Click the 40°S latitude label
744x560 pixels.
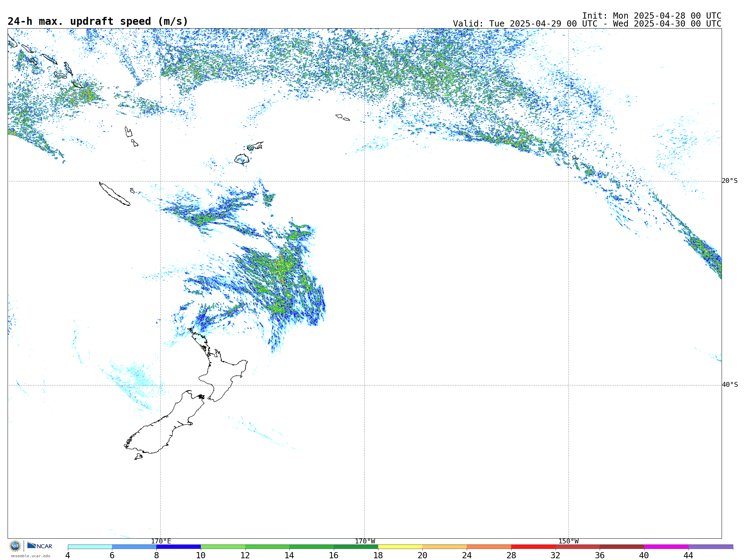pyautogui.click(x=730, y=385)
